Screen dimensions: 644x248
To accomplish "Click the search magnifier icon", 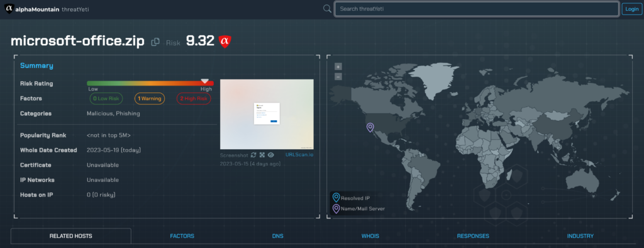I will 327,9.
